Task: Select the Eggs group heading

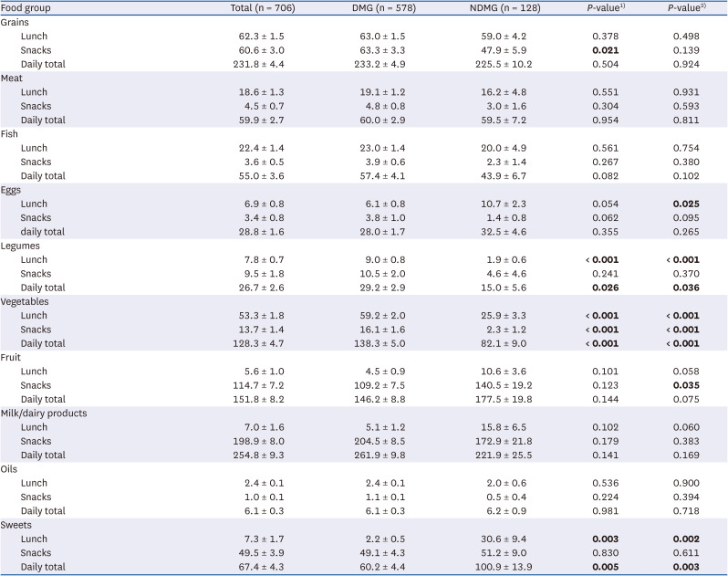Action: tap(13, 190)
